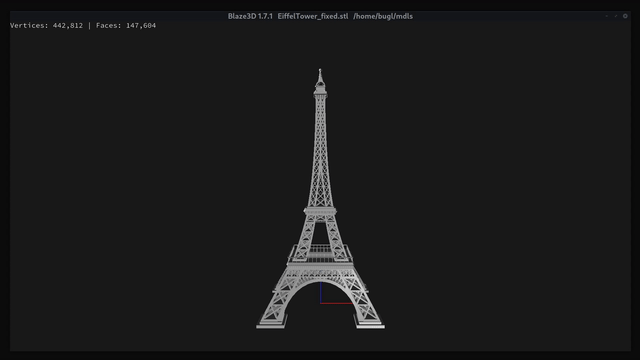Click the tower's right base foot
The width and height of the screenshot is (640, 360).
click(369, 325)
